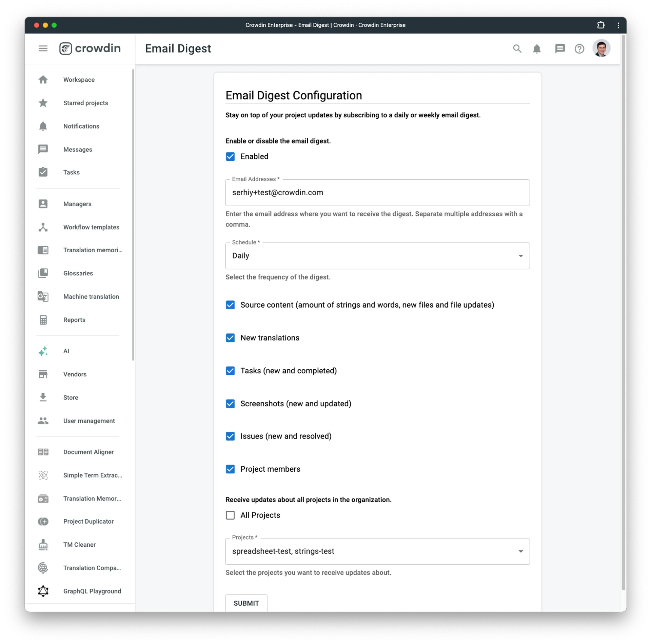Click the Workspace navigation icon
The image size is (651, 644).
[x=45, y=80]
